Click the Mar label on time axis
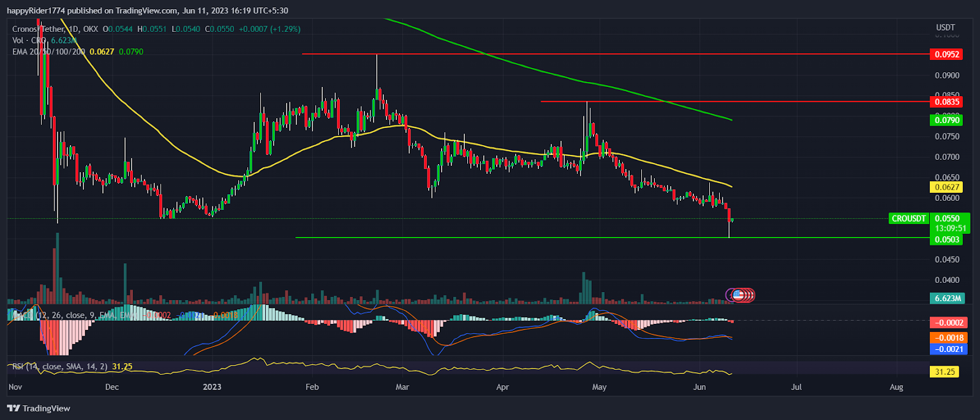The width and height of the screenshot is (980, 420). point(402,387)
